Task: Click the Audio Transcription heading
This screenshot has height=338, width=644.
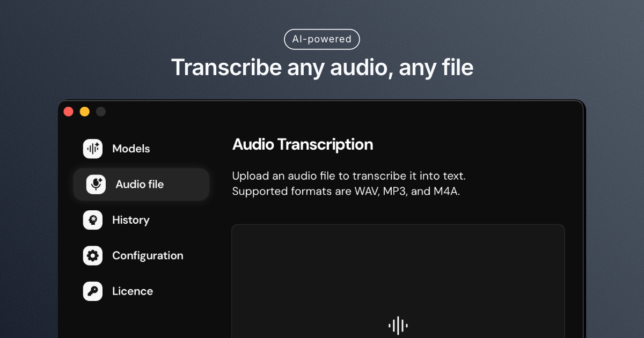Action: click(303, 144)
